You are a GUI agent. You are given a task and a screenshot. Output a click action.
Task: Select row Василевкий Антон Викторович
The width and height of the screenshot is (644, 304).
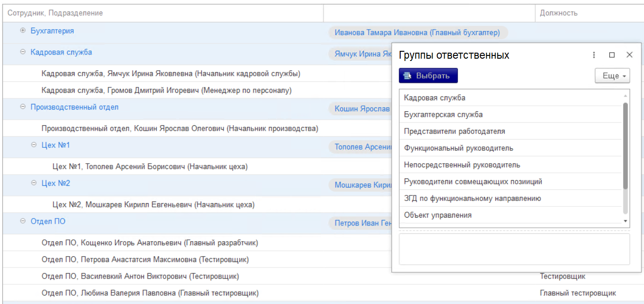(140, 276)
